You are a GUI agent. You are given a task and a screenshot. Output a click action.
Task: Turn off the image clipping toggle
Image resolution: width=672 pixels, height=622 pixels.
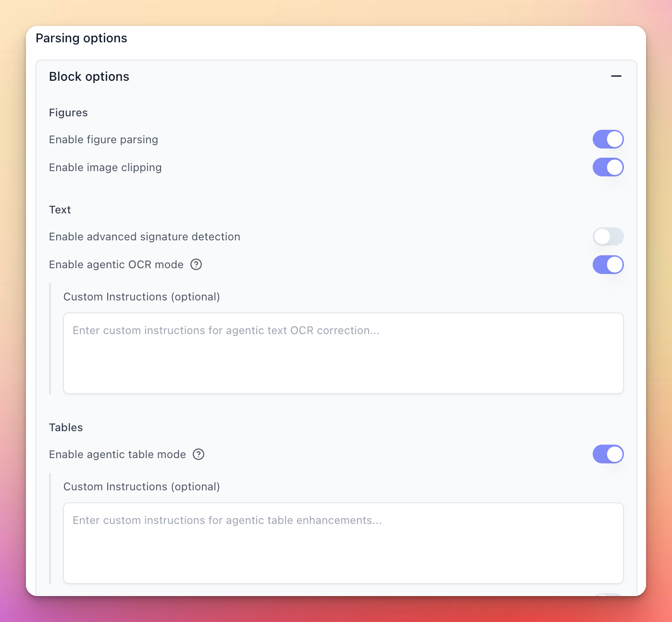tap(608, 167)
